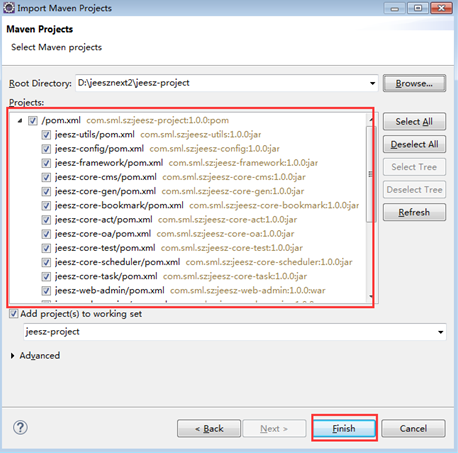The image size is (458, 453).
Task: Select the jeesz-core-scheduler/pom.xml row text
Action: click(x=117, y=262)
